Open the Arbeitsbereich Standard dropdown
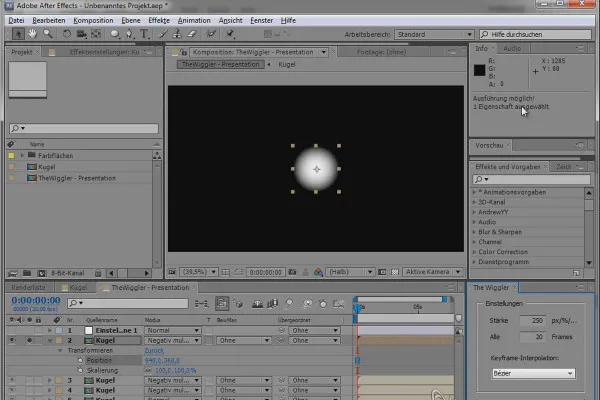 coord(434,34)
